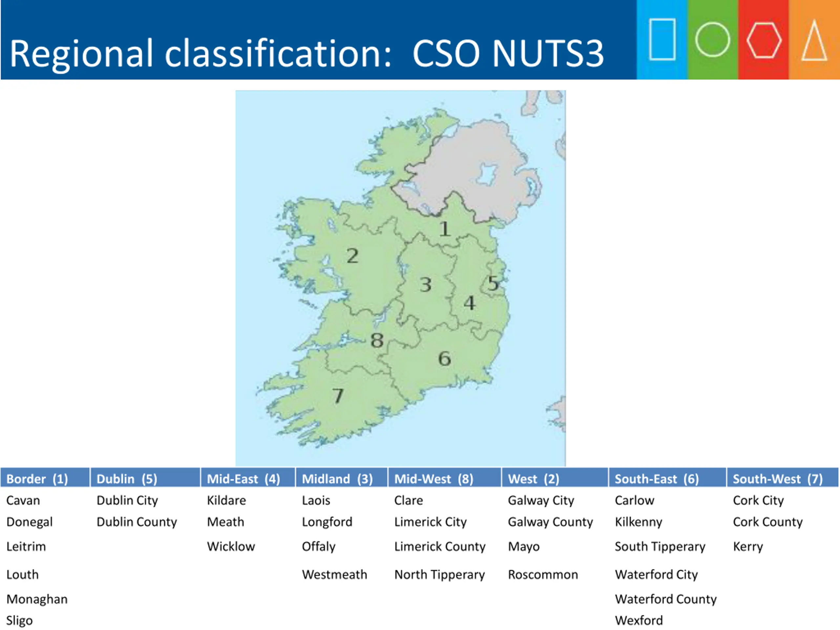This screenshot has width=840, height=630.
Task: Click region number 8 on the map
Action: [377, 340]
